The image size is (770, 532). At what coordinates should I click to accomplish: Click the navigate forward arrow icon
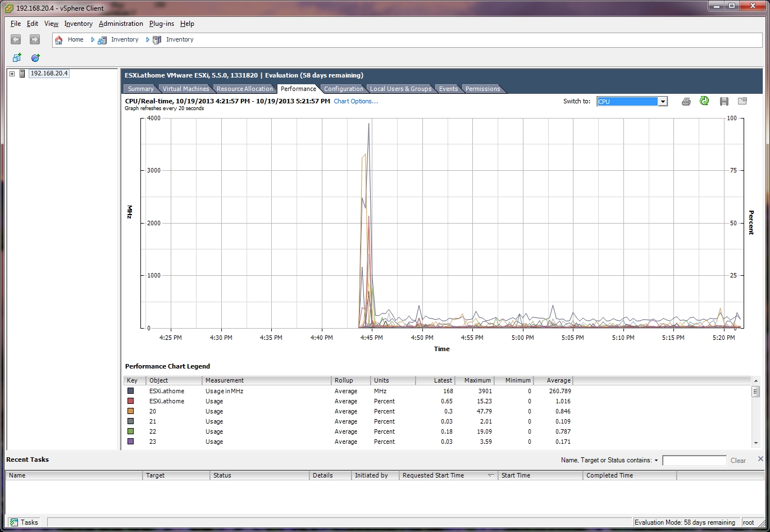(x=34, y=39)
